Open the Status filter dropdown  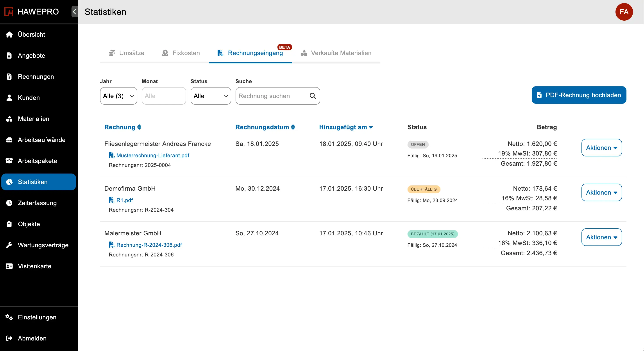click(x=211, y=96)
